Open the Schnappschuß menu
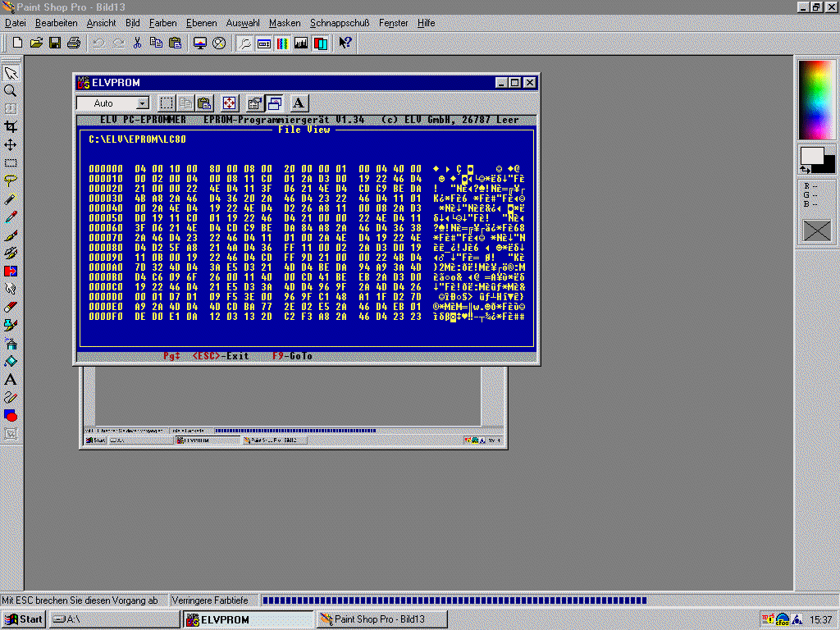Image resolution: width=840 pixels, height=630 pixels. click(340, 23)
